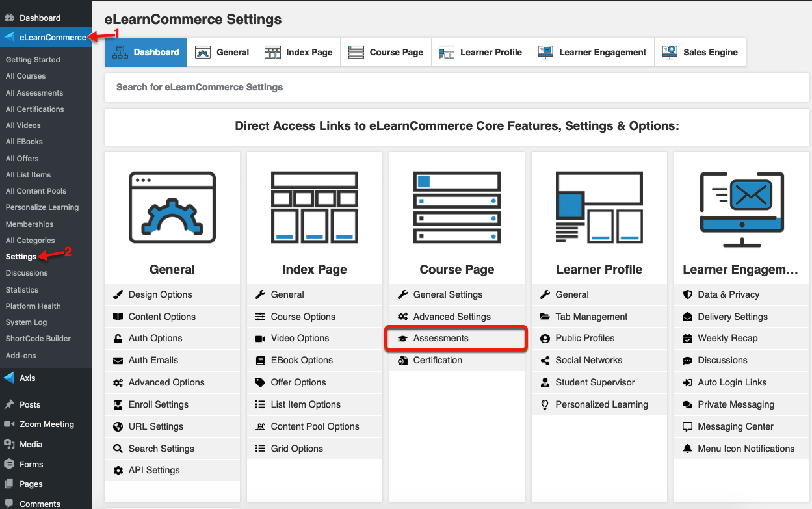Open Pages in the admin sidebar
812x509 pixels.
(31, 484)
